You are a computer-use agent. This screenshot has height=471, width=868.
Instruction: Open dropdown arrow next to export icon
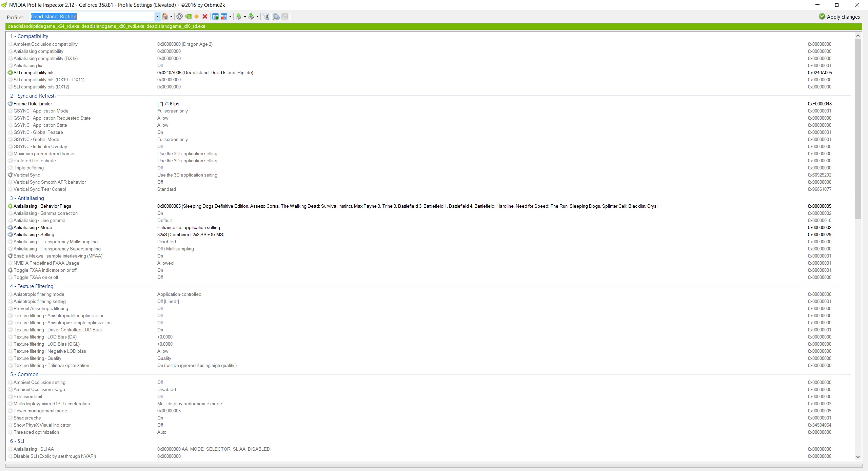pos(245,17)
